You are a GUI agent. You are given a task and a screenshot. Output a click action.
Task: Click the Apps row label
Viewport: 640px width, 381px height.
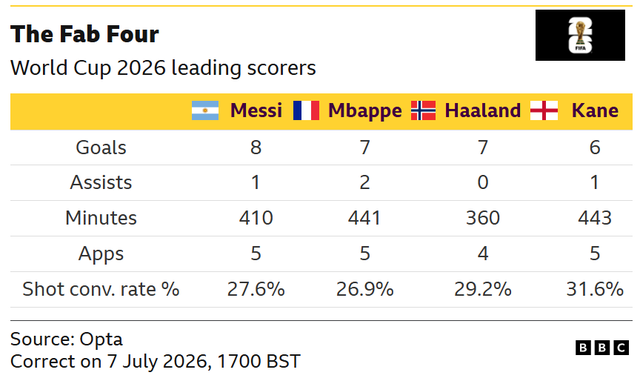pyautogui.click(x=101, y=254)
